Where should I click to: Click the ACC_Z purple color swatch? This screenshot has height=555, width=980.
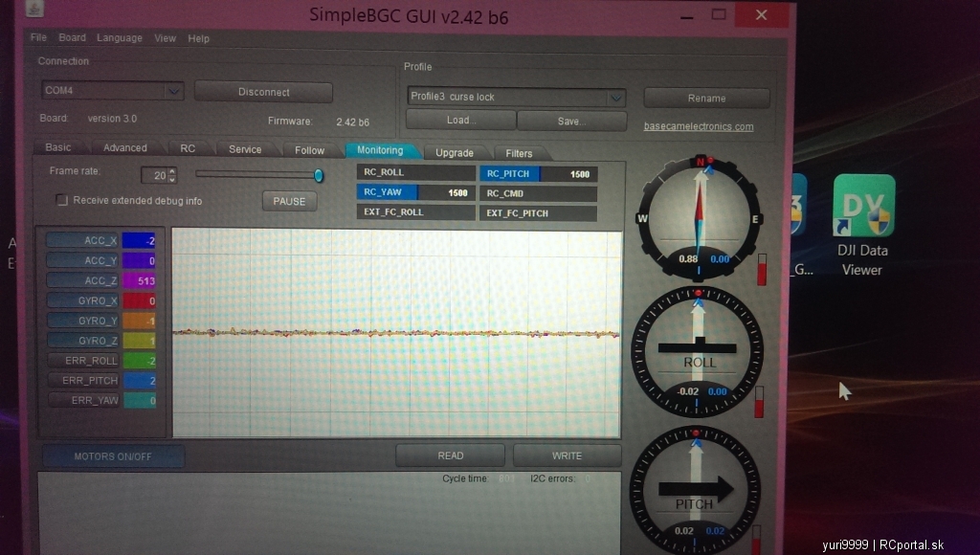[x=138, y=280]
